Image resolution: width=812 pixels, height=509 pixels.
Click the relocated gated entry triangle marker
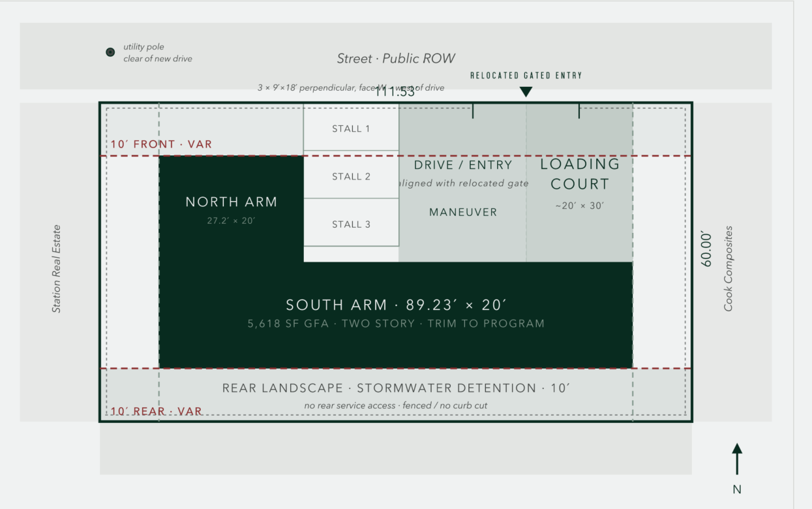pyautogui.click(x=526, y=92)
